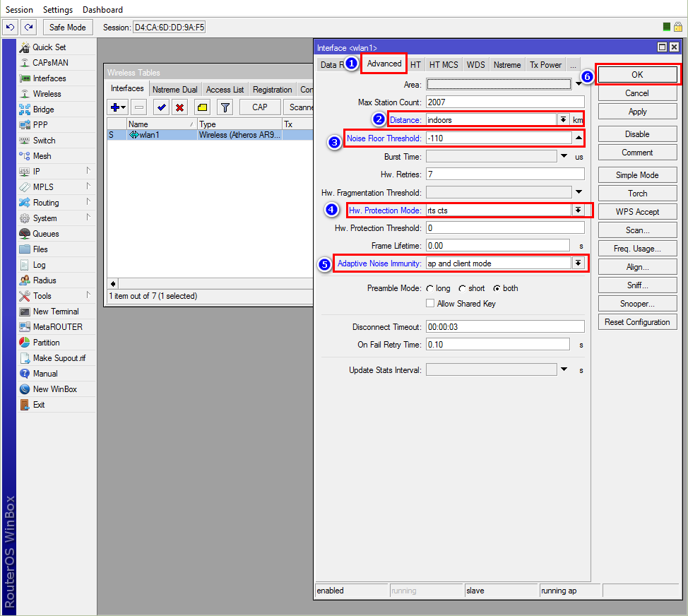Open CAPsMAN in the sidebar
Image resolution: width=688 pixels, height=616 pixels.
coord(50,63)
